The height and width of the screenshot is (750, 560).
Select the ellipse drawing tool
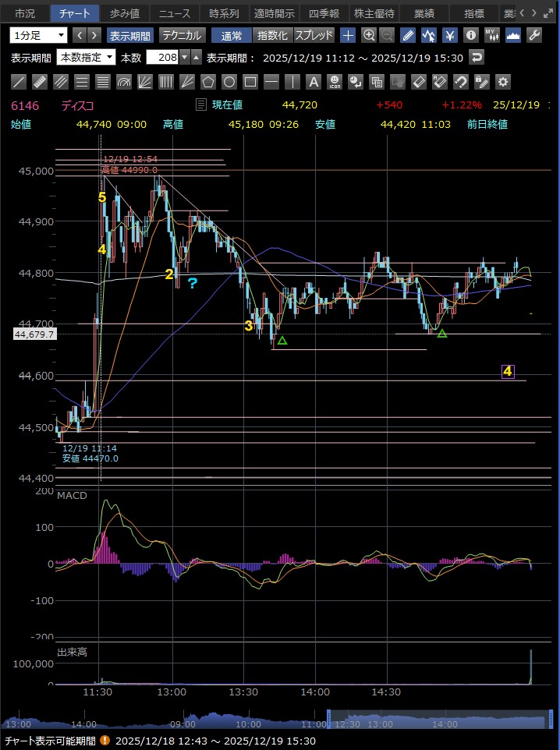coord(229,82)
